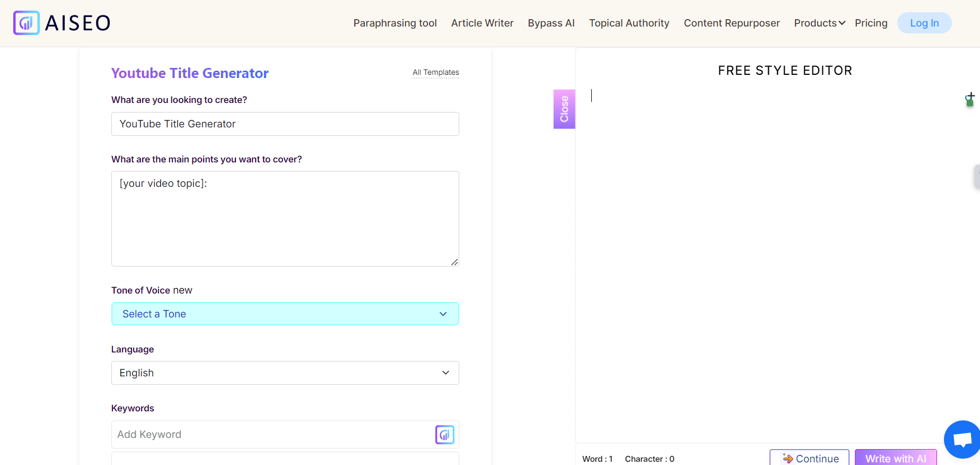Viewport: 980px width, 465px height.
Task: View the Pricing page
Action: pyautogui.click(x=871, y=23)
